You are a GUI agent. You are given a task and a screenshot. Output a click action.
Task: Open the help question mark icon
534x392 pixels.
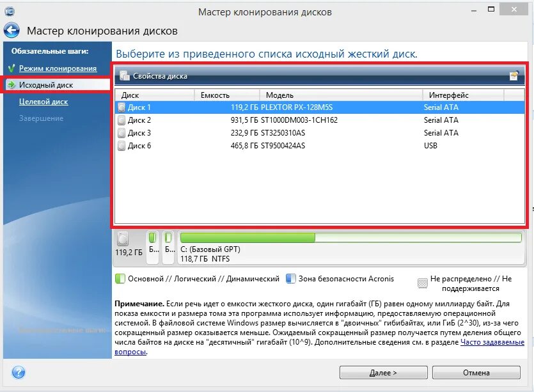coord(19,372)
